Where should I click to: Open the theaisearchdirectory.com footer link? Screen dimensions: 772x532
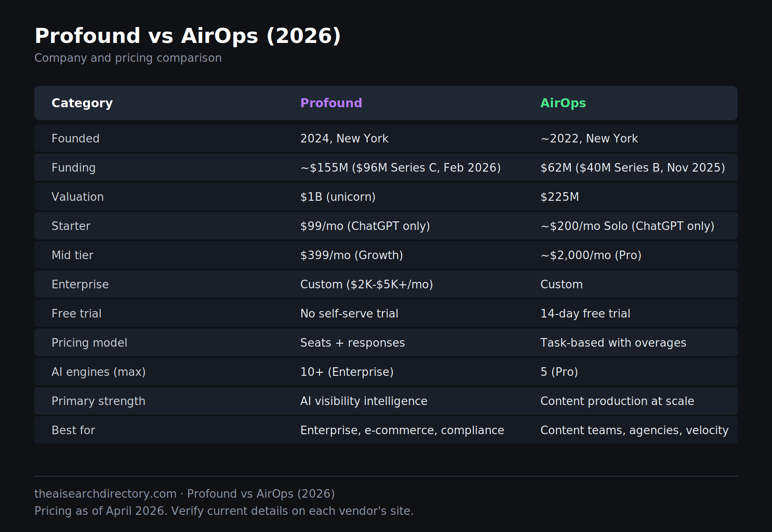click(105, 494)
